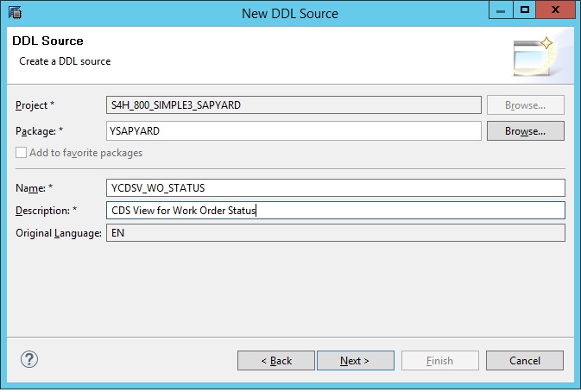Select the Original Language field showing EN

tap(336, 232)
